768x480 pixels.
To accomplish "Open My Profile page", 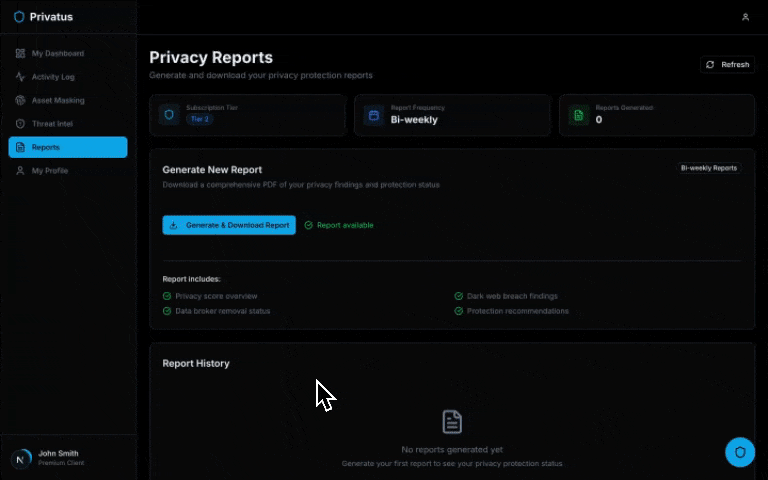I will point(50,171).
